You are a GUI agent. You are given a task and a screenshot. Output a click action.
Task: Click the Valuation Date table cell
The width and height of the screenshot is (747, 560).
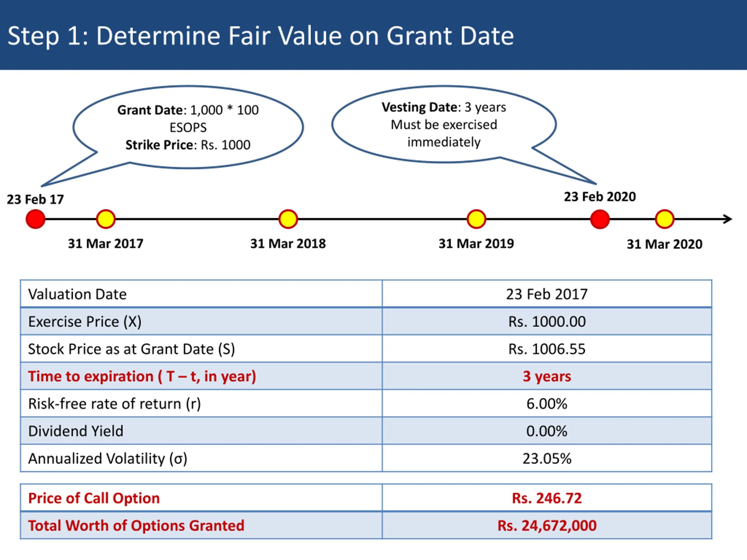[77, 294]
